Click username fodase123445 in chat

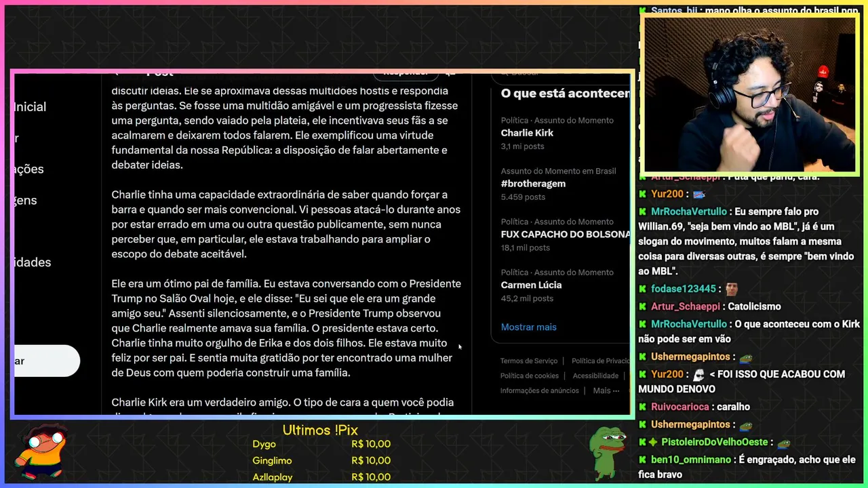click(684, 289)
